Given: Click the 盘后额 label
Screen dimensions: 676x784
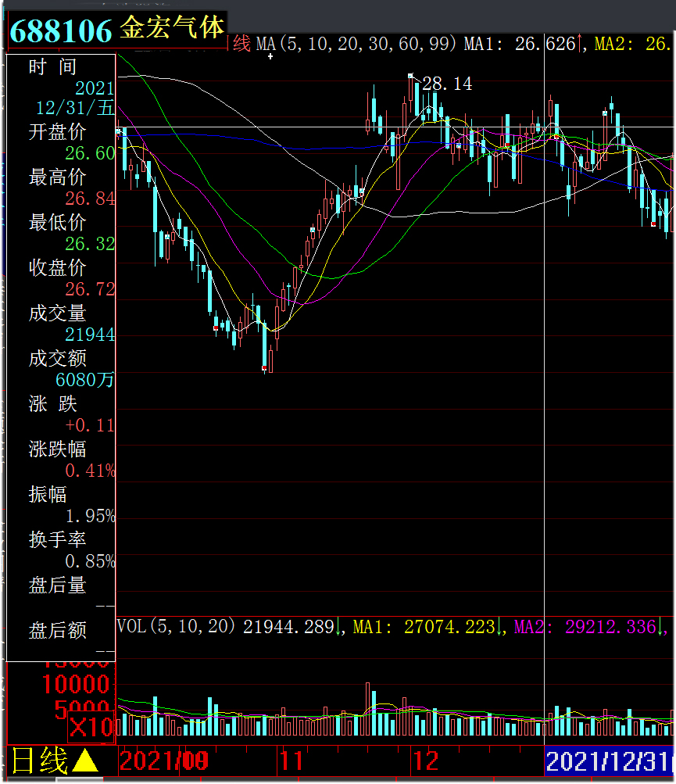Looking at the screenshot, I should point(57,630).
